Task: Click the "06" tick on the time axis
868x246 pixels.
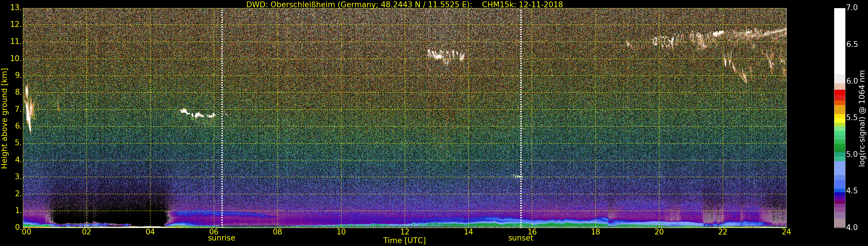Action: pyautogui.click(x=214, y=232)
